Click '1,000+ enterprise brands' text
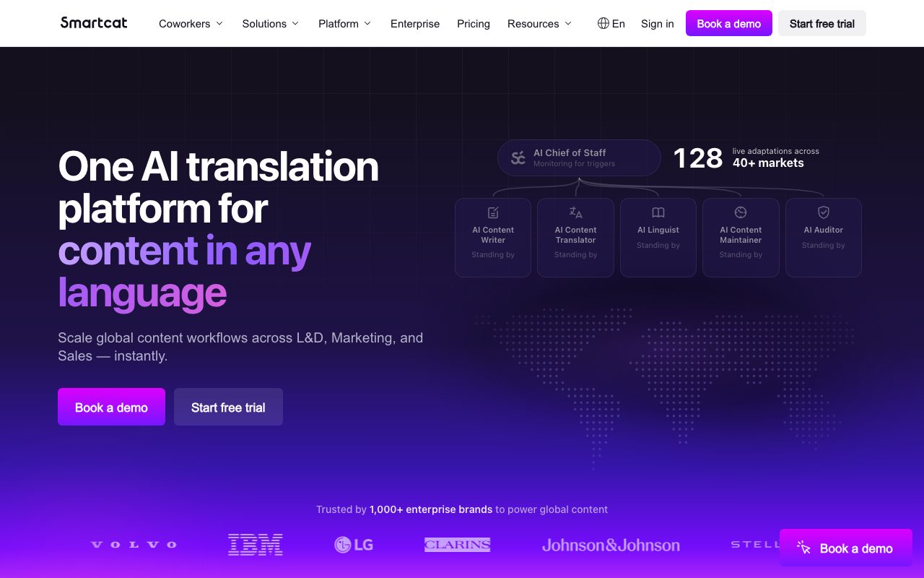Screen dimensions: 924x578 point(431,509)
